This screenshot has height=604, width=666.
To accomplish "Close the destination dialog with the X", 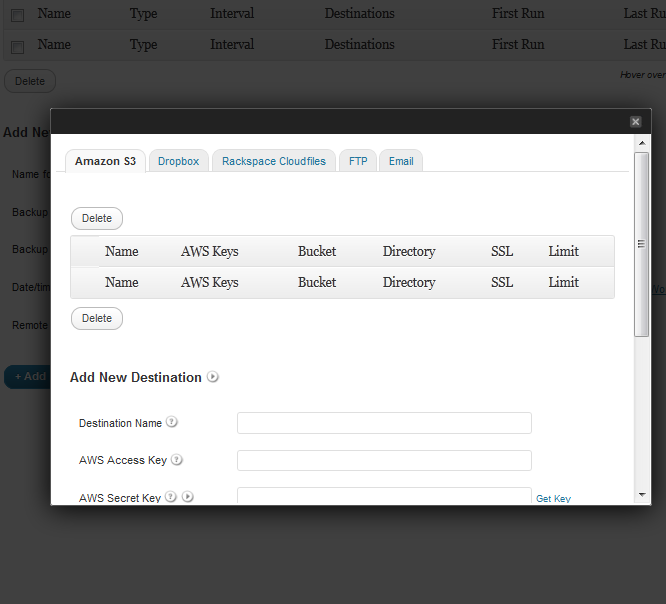I will pos(635,122).
